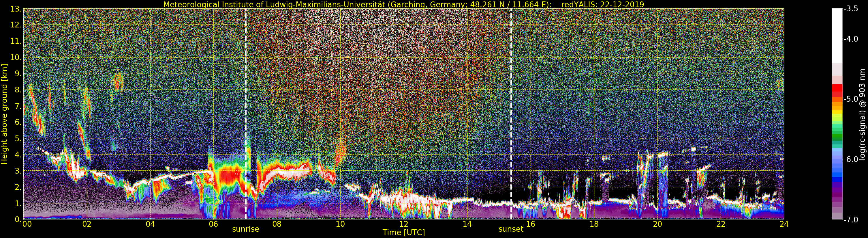Click the high cirrus streak near 03 UTC

(118, 82)
